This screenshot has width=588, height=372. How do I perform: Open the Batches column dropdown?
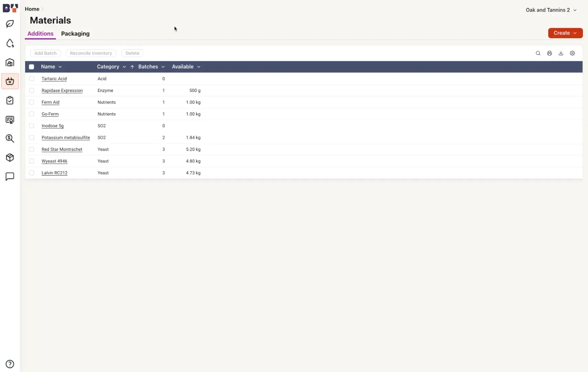coord(163,67)
